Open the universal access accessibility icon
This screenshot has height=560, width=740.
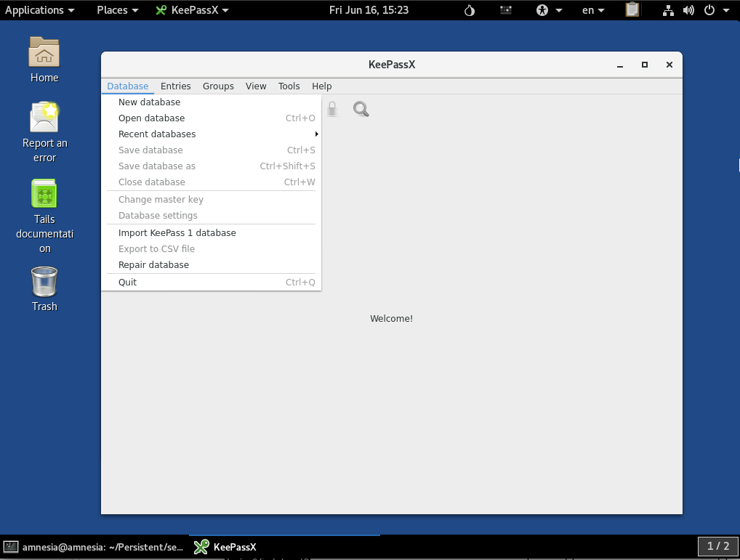pyautogui.click(x=541, y=10)
